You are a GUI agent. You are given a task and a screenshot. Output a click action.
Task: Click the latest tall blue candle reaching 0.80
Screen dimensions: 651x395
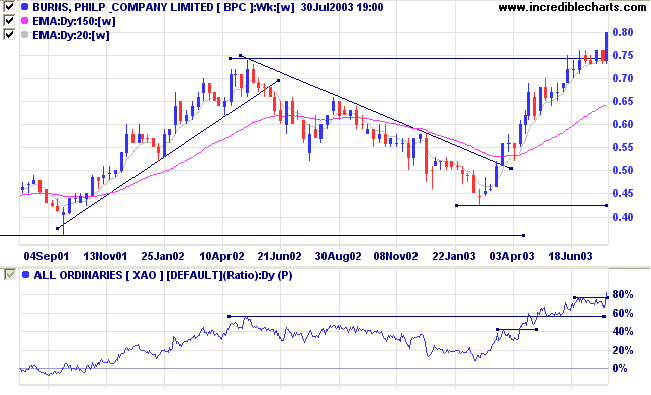point(607,47)
